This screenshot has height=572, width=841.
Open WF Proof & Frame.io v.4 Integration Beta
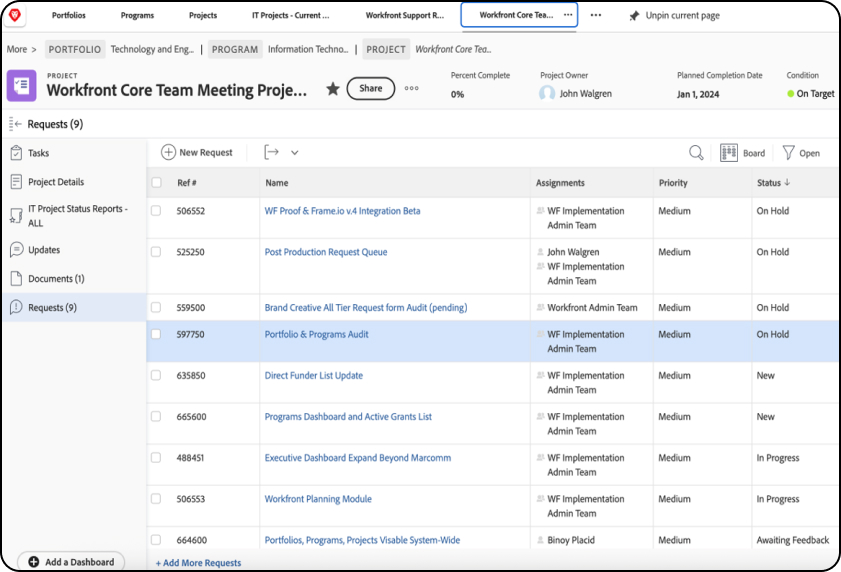coord(342,211)
